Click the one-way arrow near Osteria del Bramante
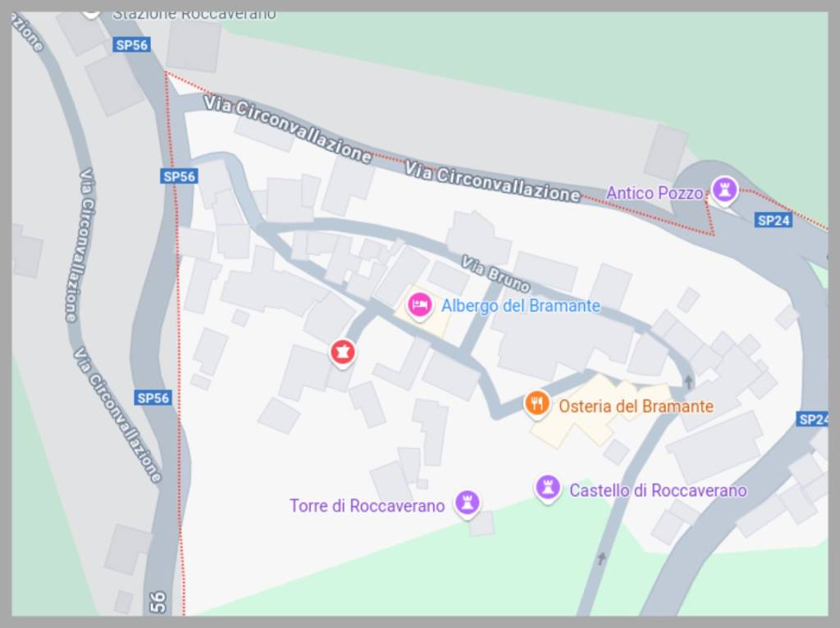The height and width of the screenshot is (628, 840). [688, 381]
